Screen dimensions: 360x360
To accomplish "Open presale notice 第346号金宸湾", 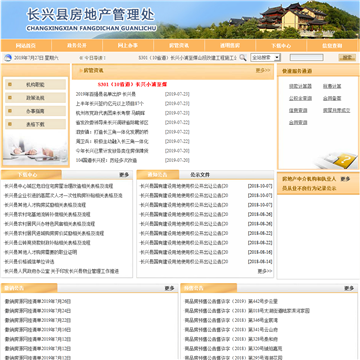I will tap(231, 320).
